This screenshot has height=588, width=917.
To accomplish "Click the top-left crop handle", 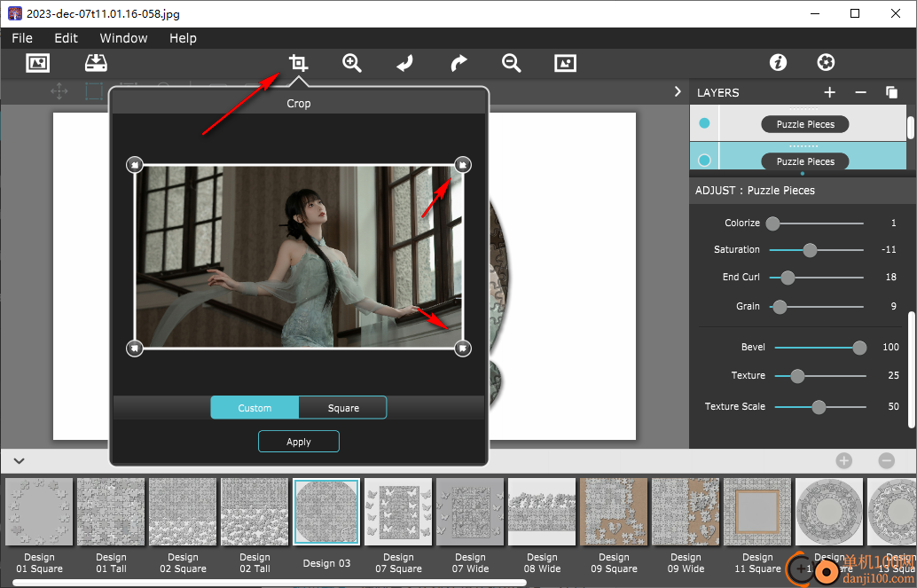I will [135, 165].
